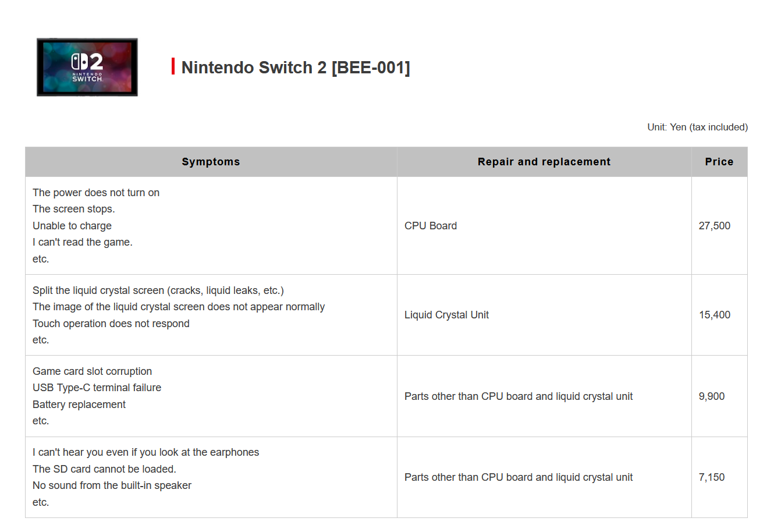
Task: Select the Price column header
Action: click(719, 162)
